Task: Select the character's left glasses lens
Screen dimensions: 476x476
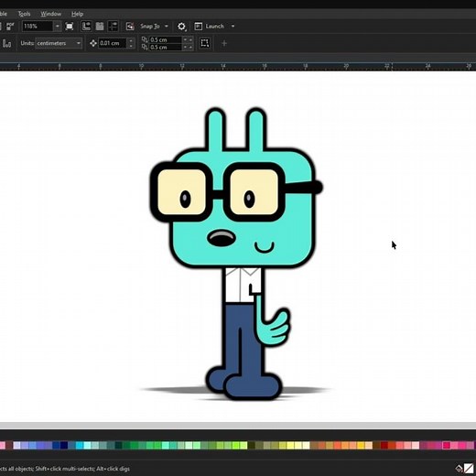Action: (x=181, y=191)
